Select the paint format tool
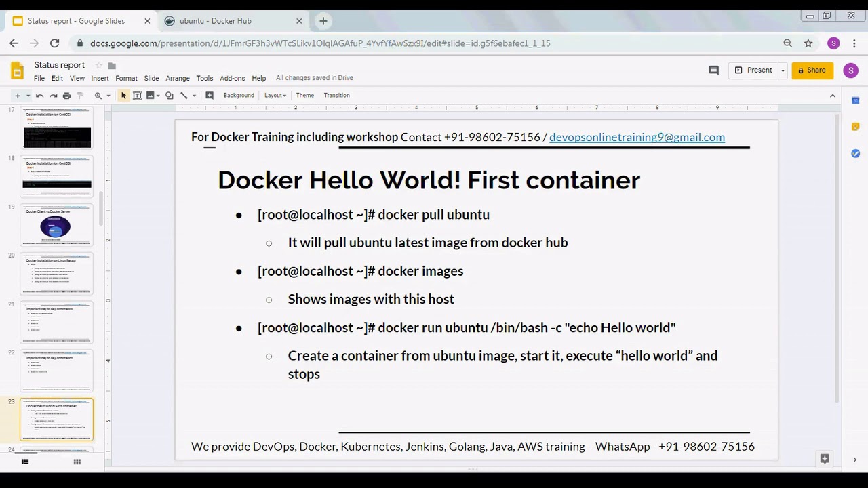Viewport: 868px width, 488px height. coord(80,96)
